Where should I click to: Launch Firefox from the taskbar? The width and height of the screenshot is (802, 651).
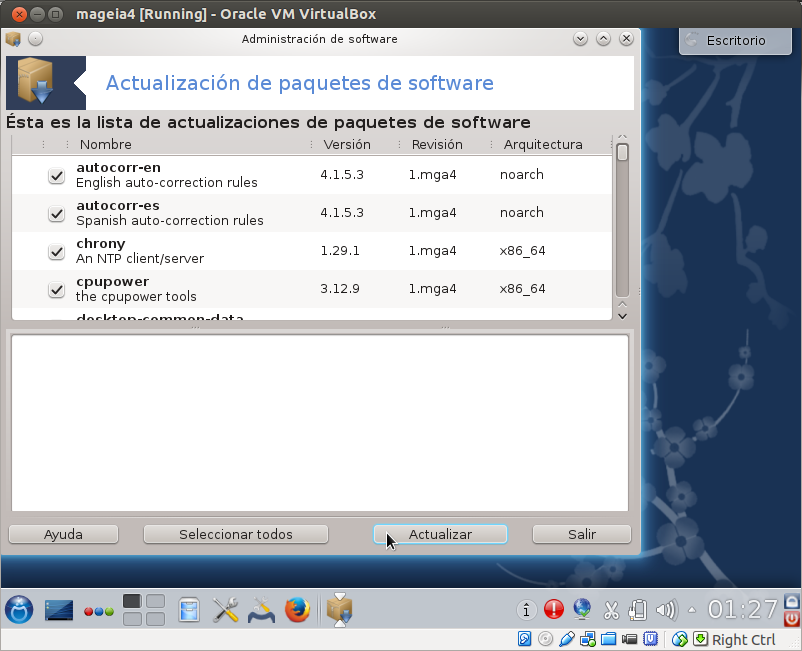(x=297, y=609)
